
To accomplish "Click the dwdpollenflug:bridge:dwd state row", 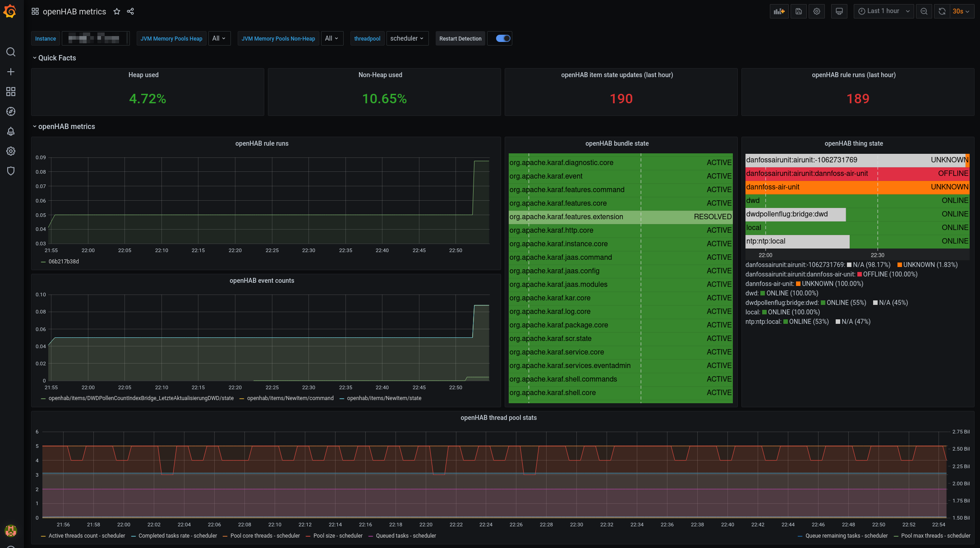I will 857,214.
